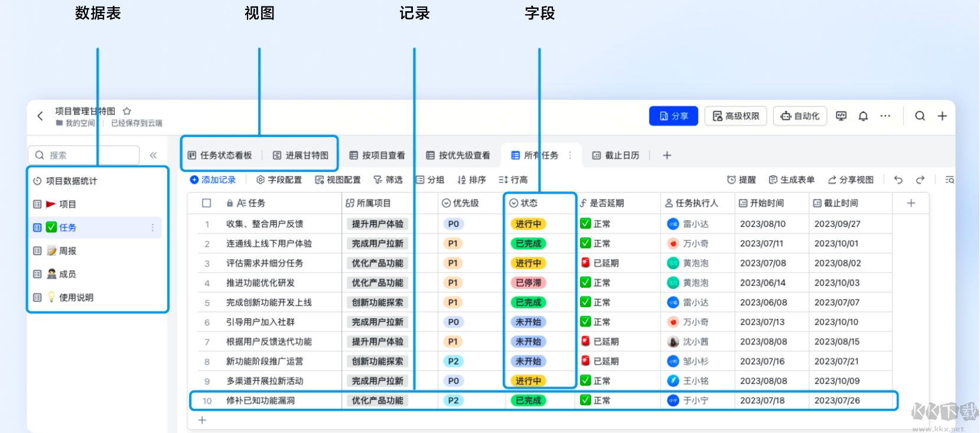The height and width of the screenshot is (433, 980).
Task: Star the 项目管理甘特图 document as favorite
Action: click(x=127, y=111)
